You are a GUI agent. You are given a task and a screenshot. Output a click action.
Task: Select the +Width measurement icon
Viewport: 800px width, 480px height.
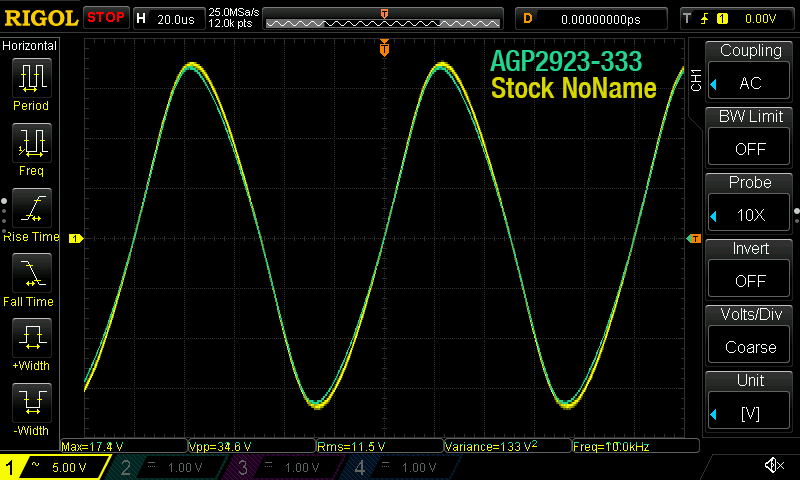point(31,337)
